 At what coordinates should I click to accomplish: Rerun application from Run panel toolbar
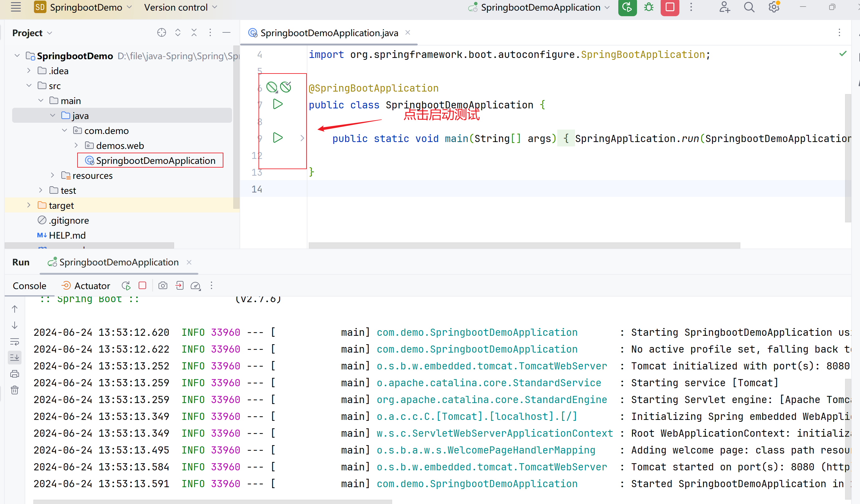pos(126,286)
